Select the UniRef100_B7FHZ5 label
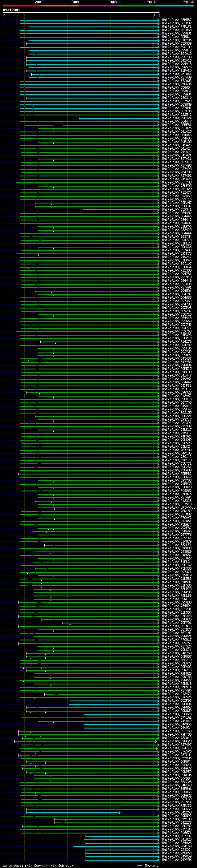The image size is (197, 868). [x=177, y=494]
